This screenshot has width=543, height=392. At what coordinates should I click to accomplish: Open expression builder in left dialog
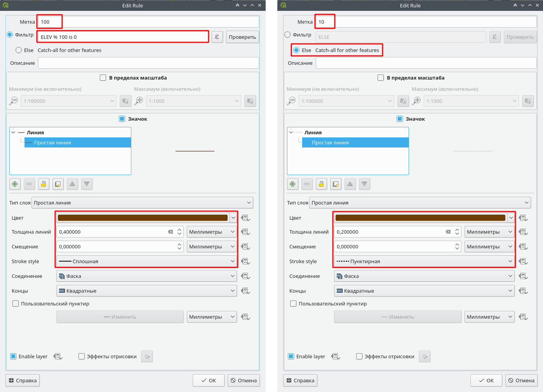tap(217, 37)
